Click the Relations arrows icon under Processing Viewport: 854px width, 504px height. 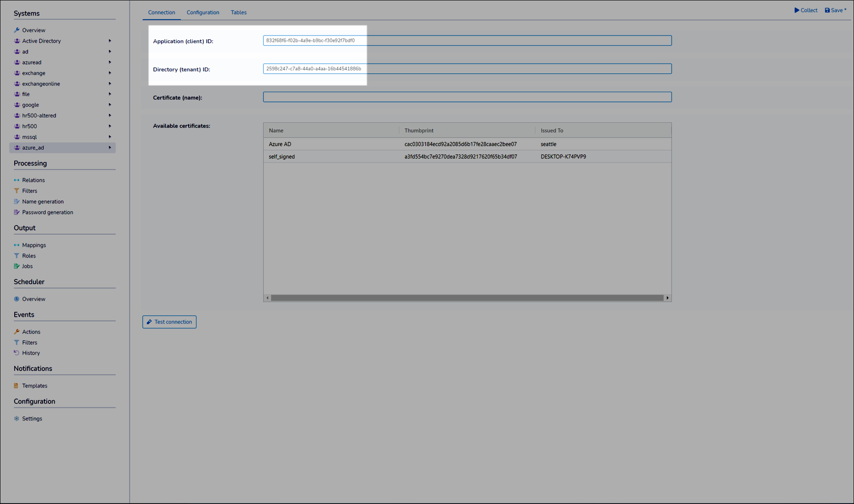[16, 180]
